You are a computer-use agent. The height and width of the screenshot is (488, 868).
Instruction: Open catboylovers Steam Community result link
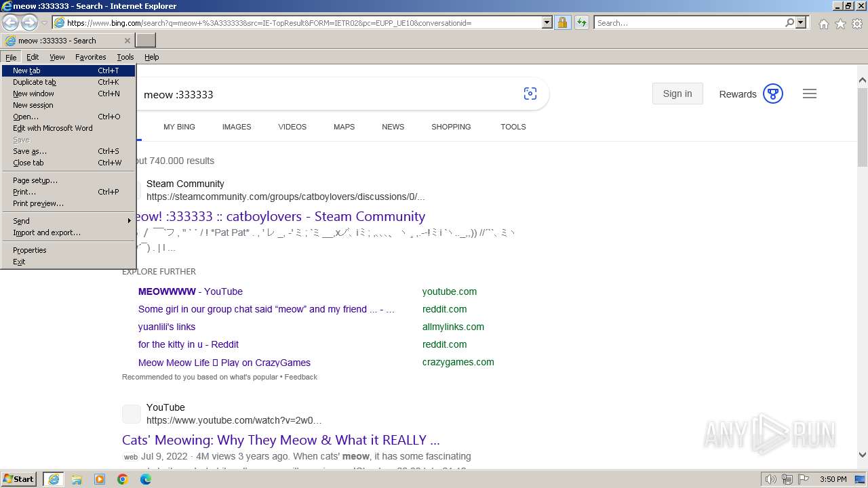[x=279, y=216]
